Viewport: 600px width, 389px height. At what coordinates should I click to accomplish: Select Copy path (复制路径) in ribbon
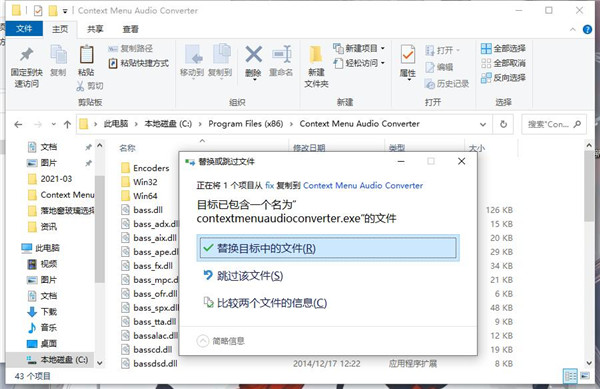(x=130, y=49)
